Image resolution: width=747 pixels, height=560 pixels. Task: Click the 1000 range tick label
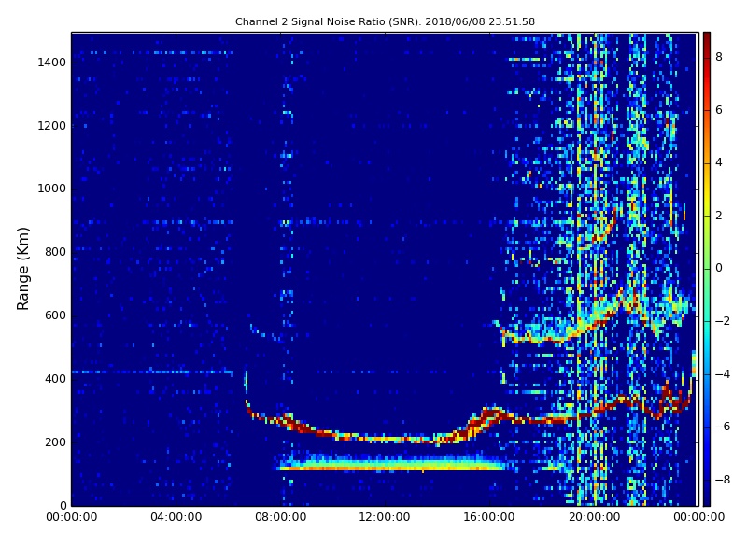pos(52,189)
